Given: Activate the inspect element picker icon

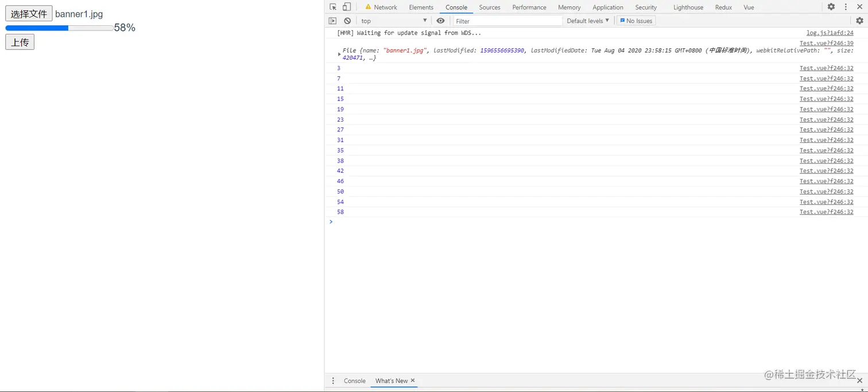Looking at the screenshot, I should coord(333,7).
